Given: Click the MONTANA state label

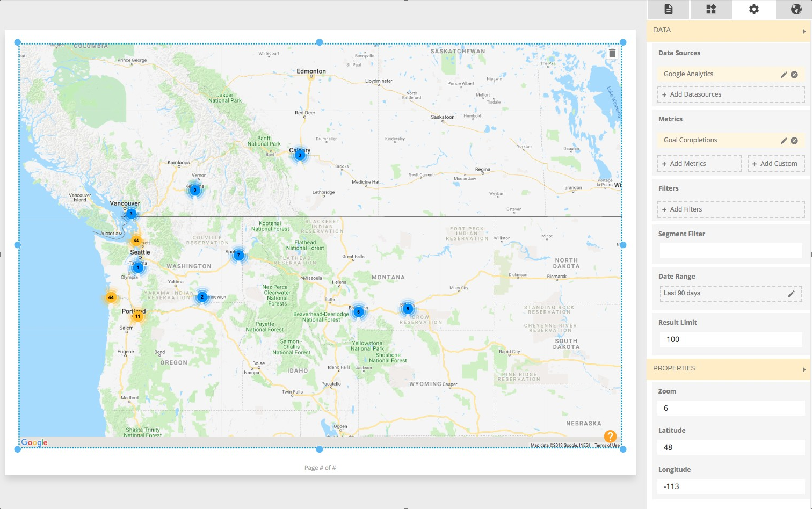Looking at the screenshot, I should pos(388,278).
